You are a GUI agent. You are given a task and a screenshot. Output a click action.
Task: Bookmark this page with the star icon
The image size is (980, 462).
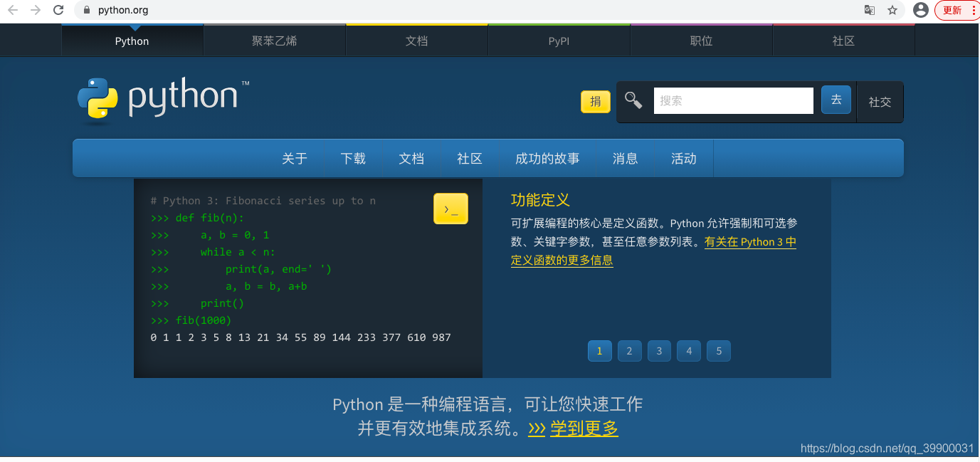[892, 10]
